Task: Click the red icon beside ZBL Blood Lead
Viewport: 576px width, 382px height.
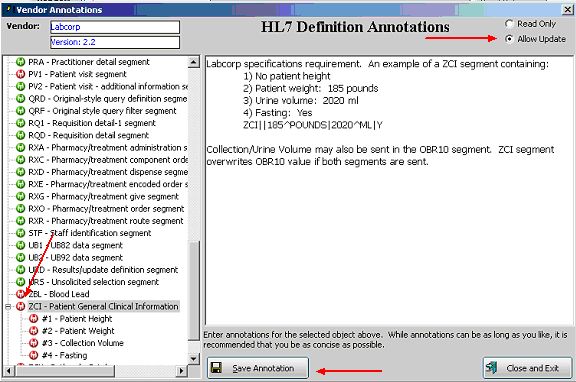Action: pyautogui.click(x=21, y=294)
